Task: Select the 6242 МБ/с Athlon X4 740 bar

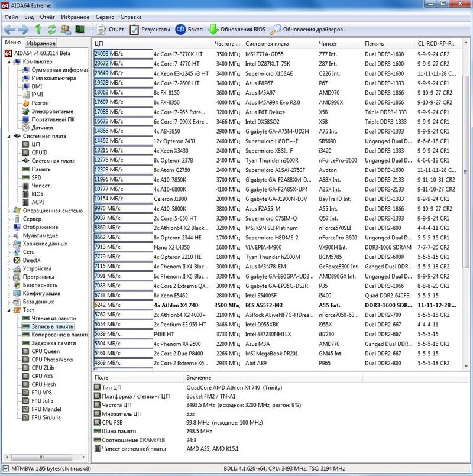Action: pos(123,305)
